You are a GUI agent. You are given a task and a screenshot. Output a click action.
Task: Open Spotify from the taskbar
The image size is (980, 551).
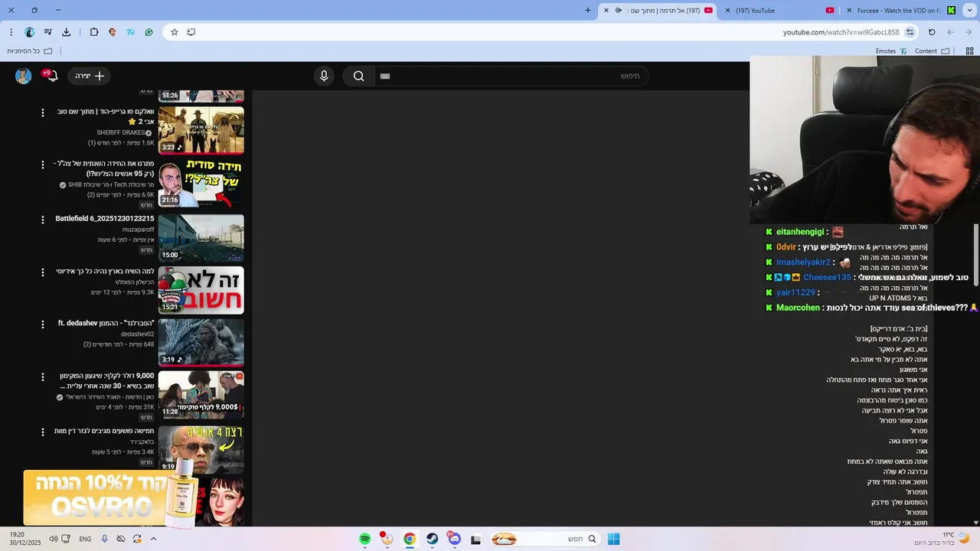[x=365, y=539]
